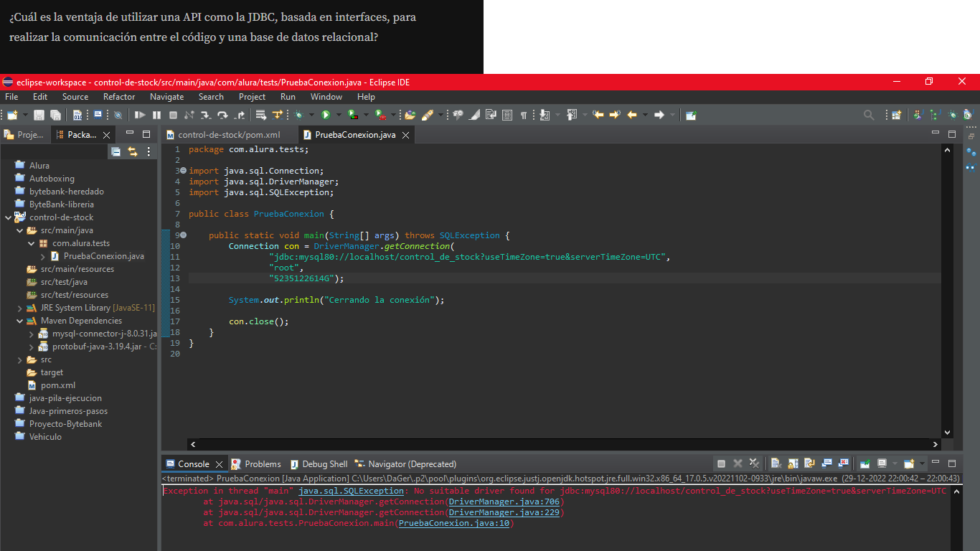Click the editor horizontal scrollbar

(563, 444)
